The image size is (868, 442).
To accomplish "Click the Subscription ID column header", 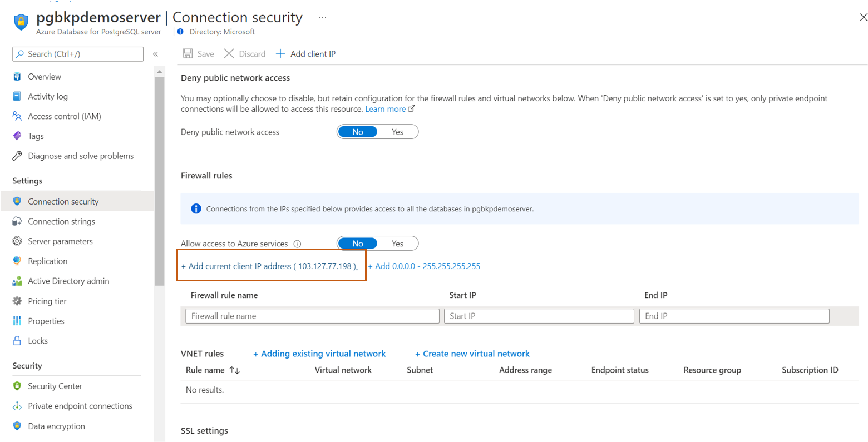I will coord(810,370).
